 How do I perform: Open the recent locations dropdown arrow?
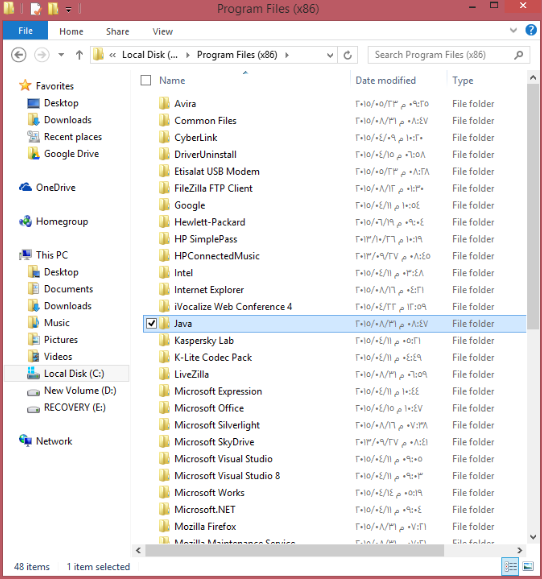[61, 55]
